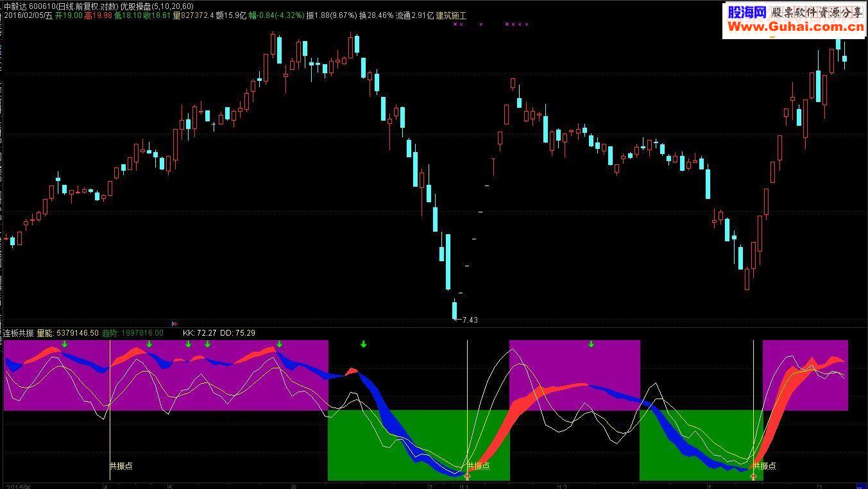
Task: Select the close price 收18.61
Action: pos(157,15)
